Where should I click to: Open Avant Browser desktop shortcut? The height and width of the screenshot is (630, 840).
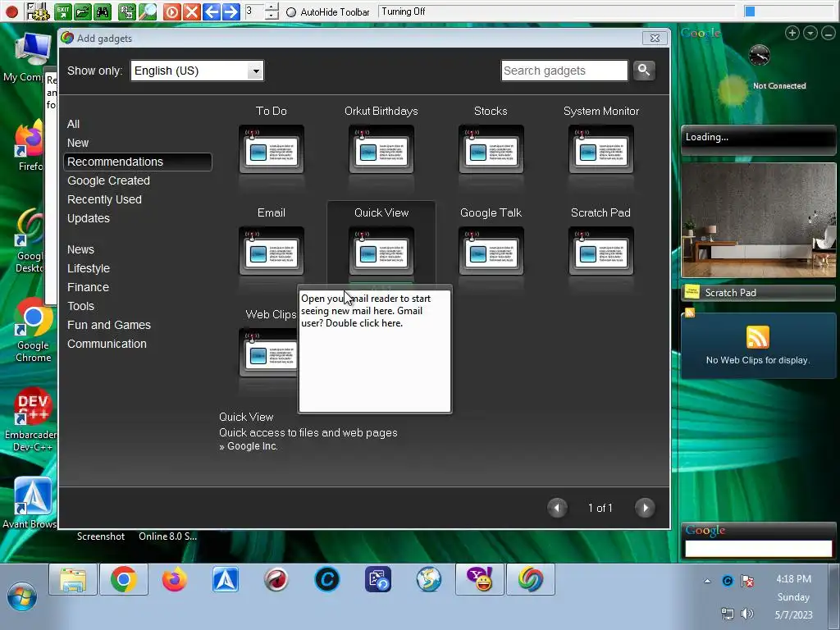(x=31, y=503)
